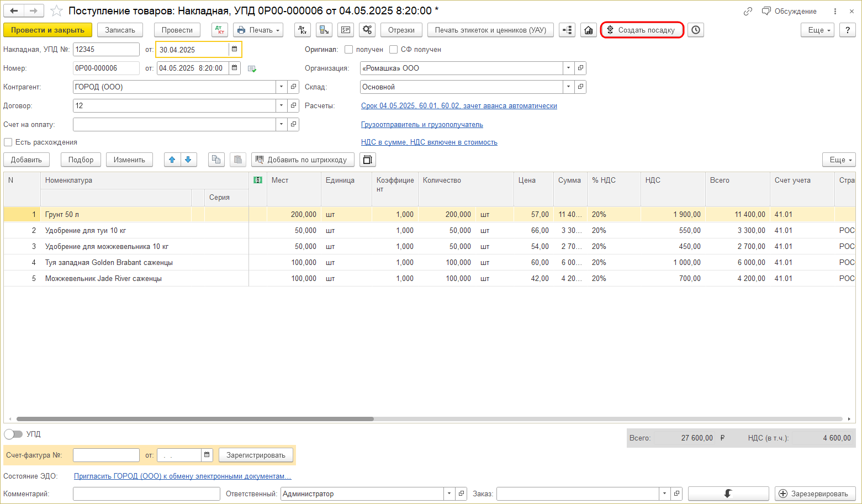The height and width of the screenshot is (504, 862).
Task: Copy rows using the copy icon
Action: (x=216, y=160)
